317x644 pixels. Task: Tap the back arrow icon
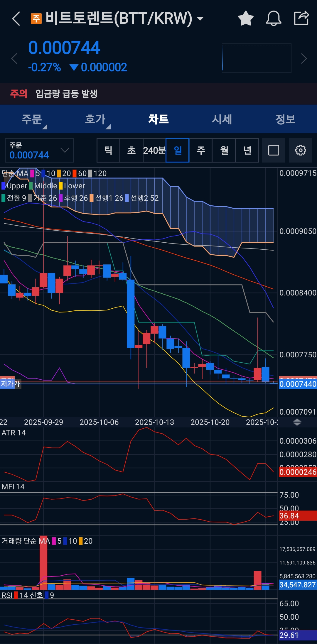[x=16, y=19]
